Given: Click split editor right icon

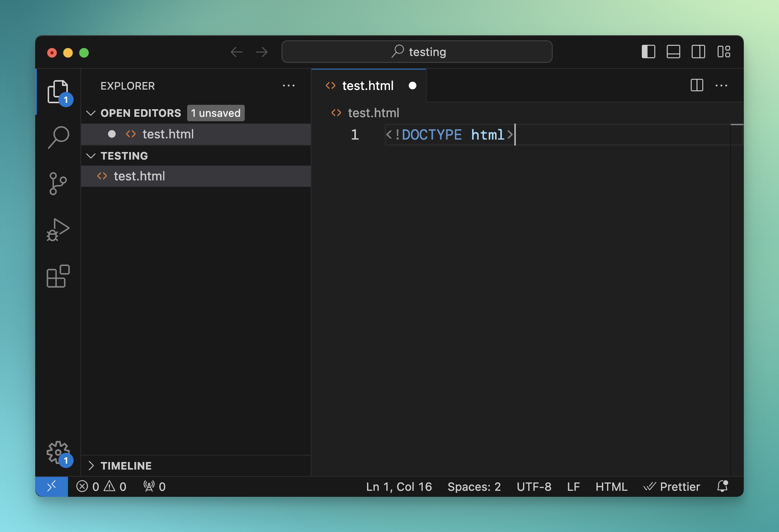Looking at the screenshot, I should 697,85.
